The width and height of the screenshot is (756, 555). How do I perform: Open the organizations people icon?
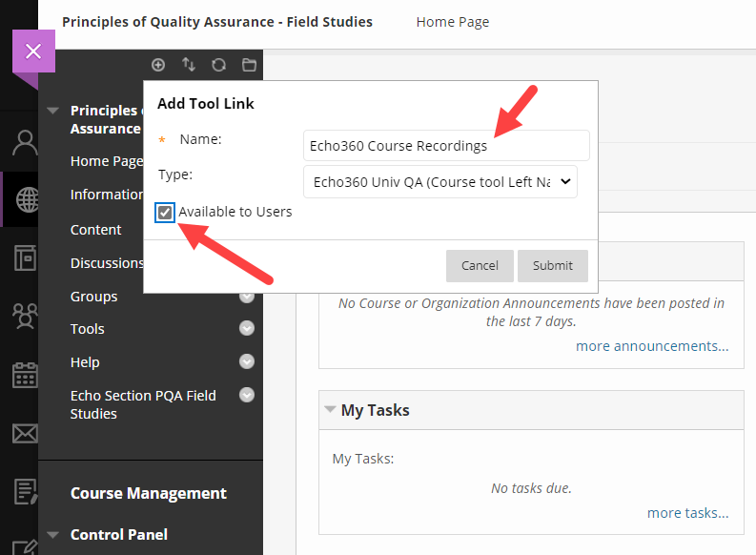point(25,317)
